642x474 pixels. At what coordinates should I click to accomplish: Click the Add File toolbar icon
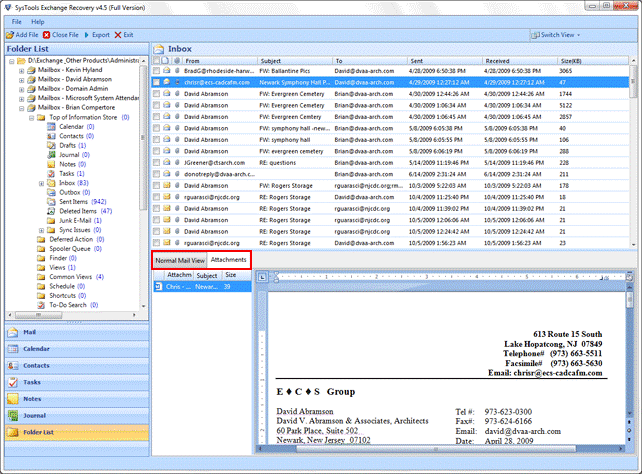10,35
